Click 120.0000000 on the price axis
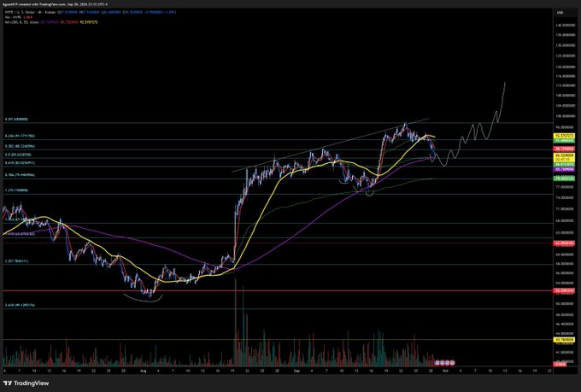The height and width of the screenshot is (392, 581). tap(565, 67)
